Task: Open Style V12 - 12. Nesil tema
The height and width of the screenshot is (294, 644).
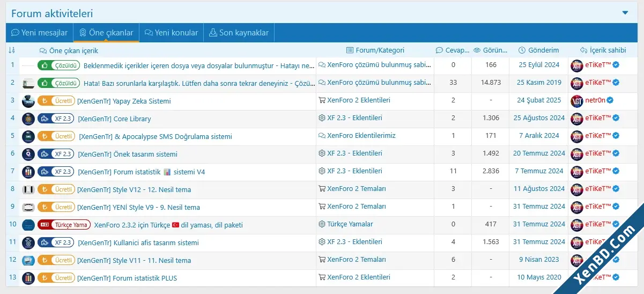Action: (x=134, y=189)
